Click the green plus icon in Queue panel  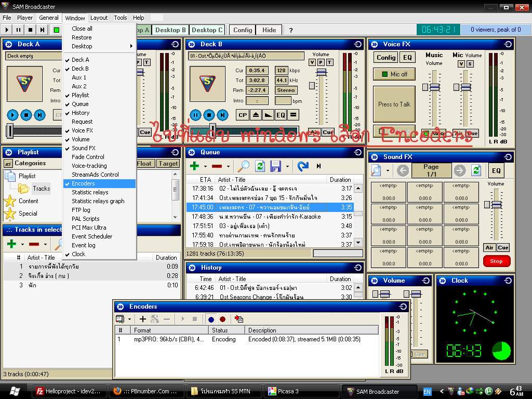tap(194, 166)
